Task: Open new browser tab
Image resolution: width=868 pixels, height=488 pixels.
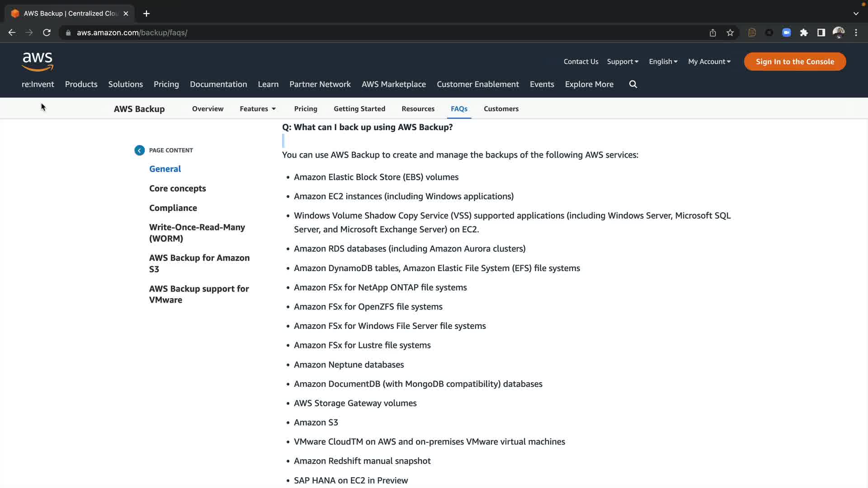Action: (x=146, y=14)
